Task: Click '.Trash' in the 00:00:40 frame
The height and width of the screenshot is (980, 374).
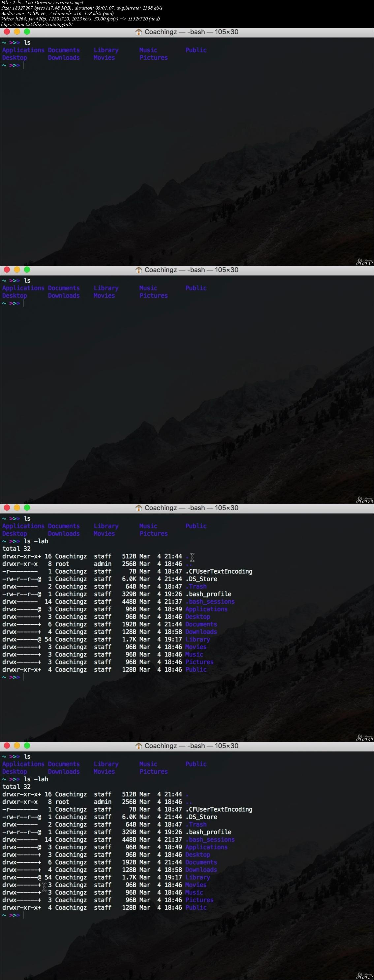Action: click(196, 587)
